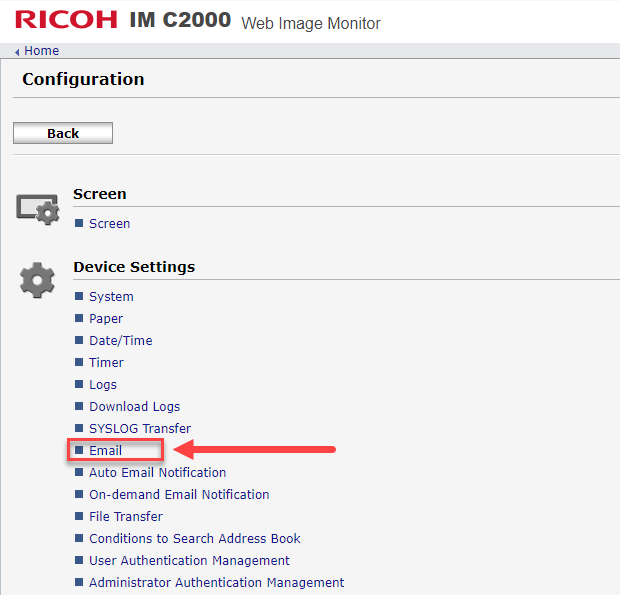Viewport: 620px width, 595px height.
Task: Open Auto Email Notification settings
Action: 157,472
